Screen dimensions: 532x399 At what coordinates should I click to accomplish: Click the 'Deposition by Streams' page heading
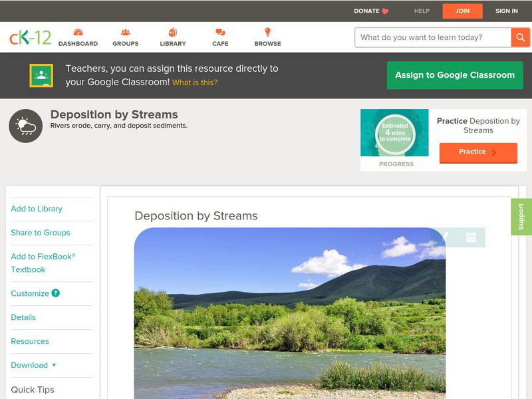(x=114, y=114)
